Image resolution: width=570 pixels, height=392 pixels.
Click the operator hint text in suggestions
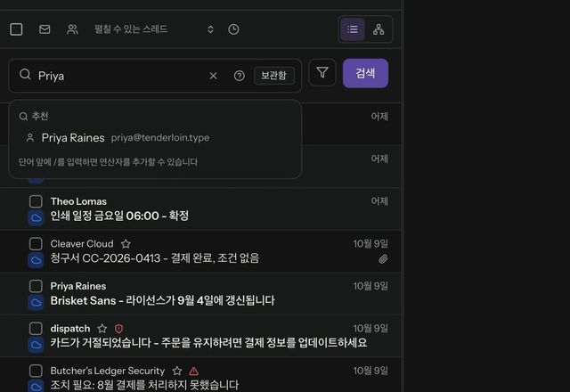[x=108, y=162]
